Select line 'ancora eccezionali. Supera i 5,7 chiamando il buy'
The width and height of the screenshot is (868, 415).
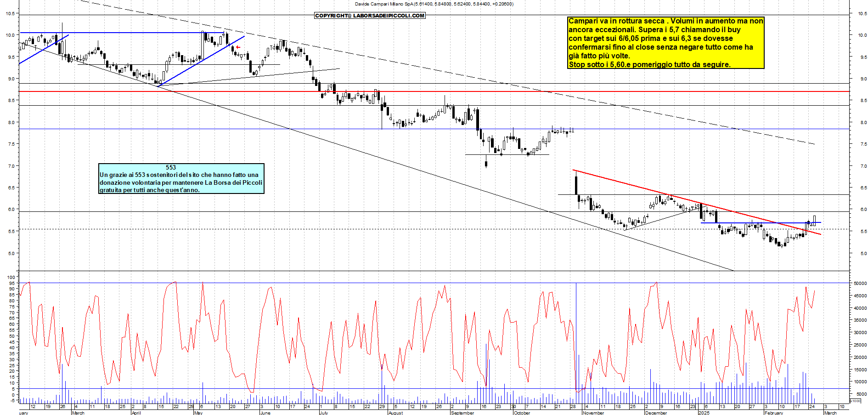[x=654, y=29]
